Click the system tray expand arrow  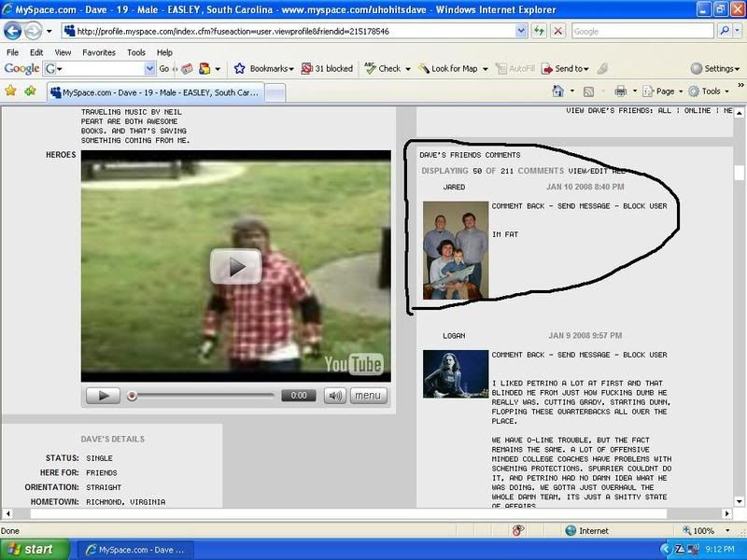(666, 550)
